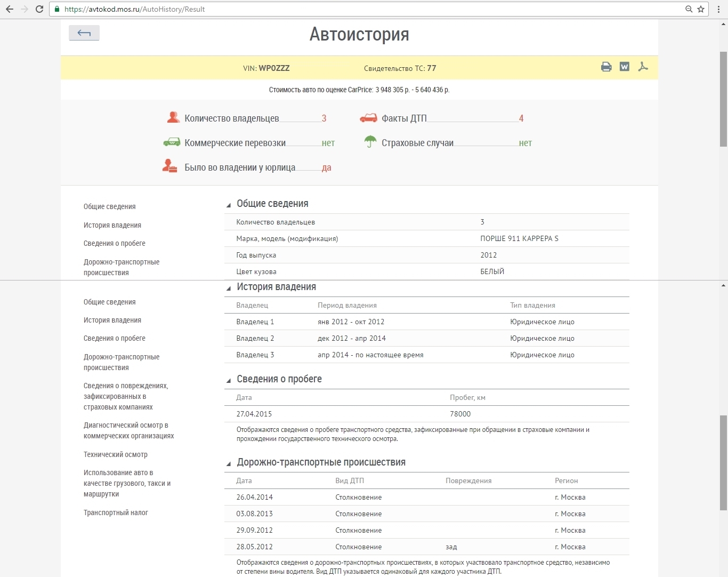Open sidebar item Использование авто в качестве такси

click(127, 483)
